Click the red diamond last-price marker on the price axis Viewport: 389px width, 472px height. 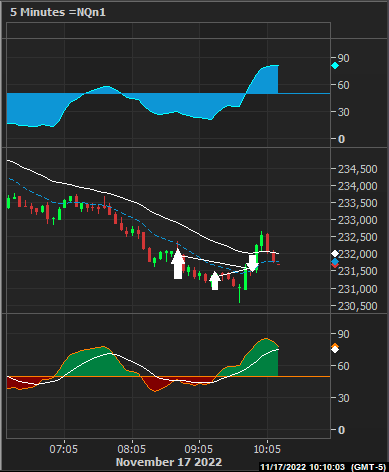[x=335, y=265]
